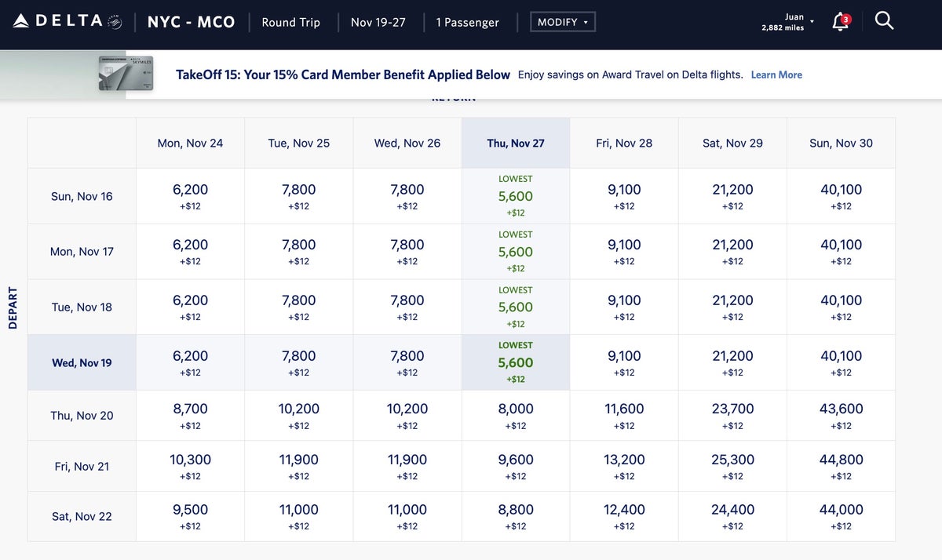
Task: Click the SkyMiles credit card image
Action: pyautogui.click(x=126, y=74)
